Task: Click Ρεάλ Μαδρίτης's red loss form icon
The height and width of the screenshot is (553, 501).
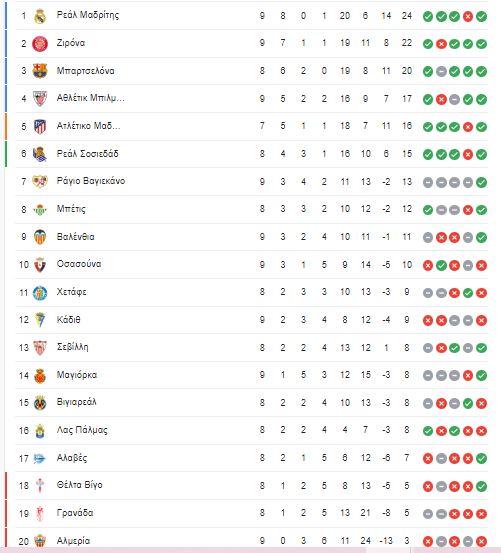Action: [468, 16]
